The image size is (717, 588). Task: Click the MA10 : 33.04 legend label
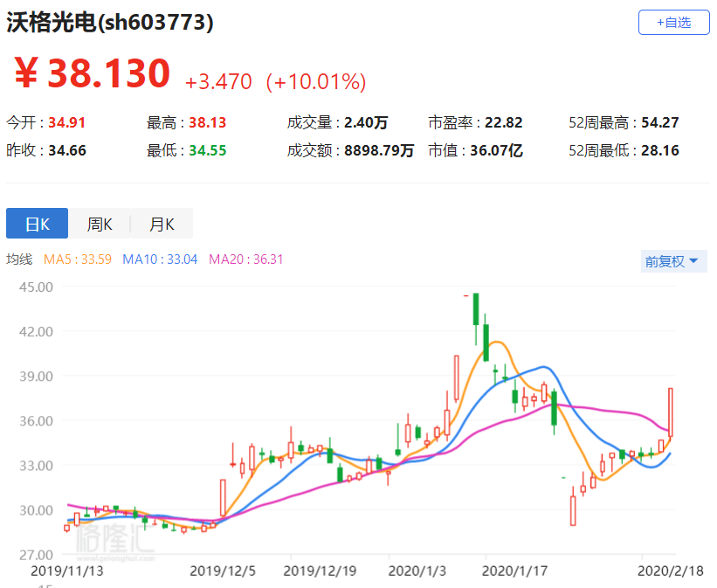[160, 259]
